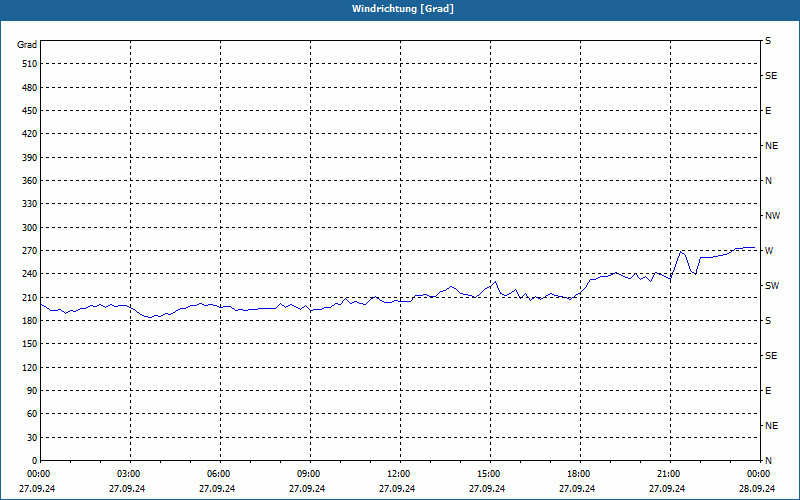
Task: Select the E compass label beside 90 gridline
Action: click(768, 390)
